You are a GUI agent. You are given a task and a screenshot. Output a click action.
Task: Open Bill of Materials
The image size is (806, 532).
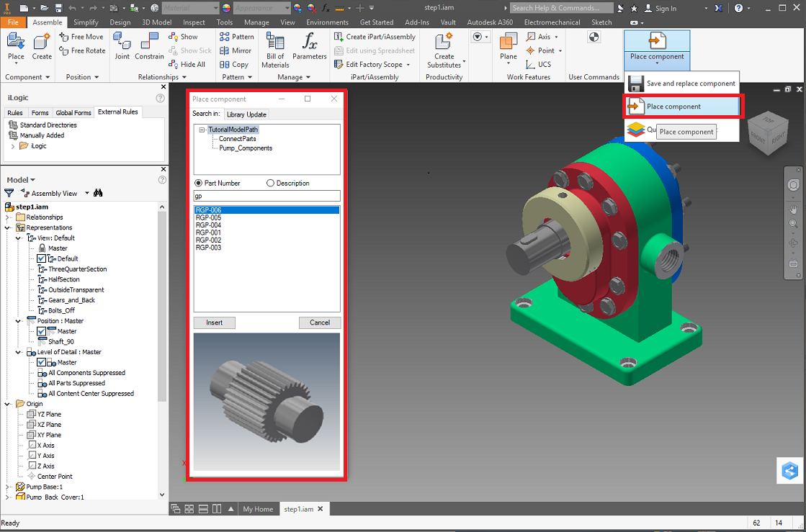(x=275, y=50)
